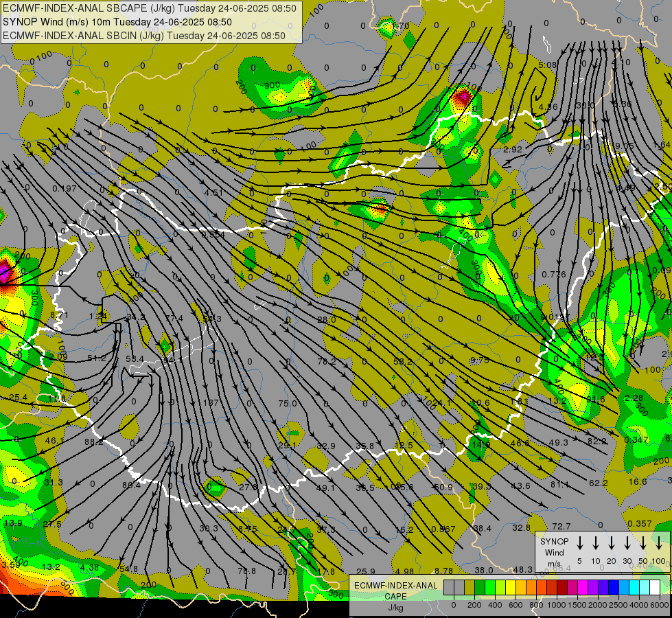The image size is (672, 618).
Task: Click the 2500 tick label in CAPE legend
Action: click(x=618, y=605)
